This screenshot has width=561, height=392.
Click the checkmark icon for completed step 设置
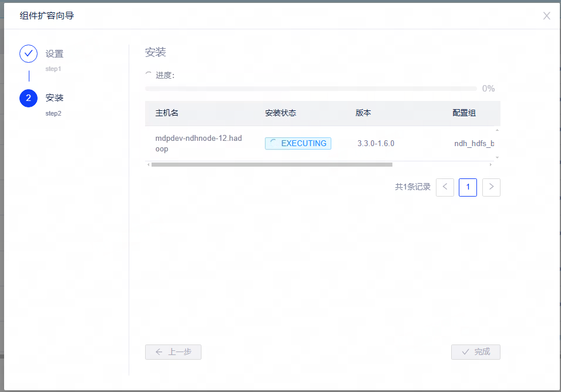pos(28,53)
